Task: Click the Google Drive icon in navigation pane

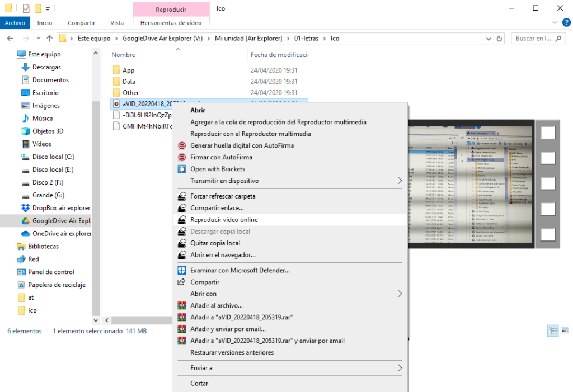Action: [x=25, y=220]
